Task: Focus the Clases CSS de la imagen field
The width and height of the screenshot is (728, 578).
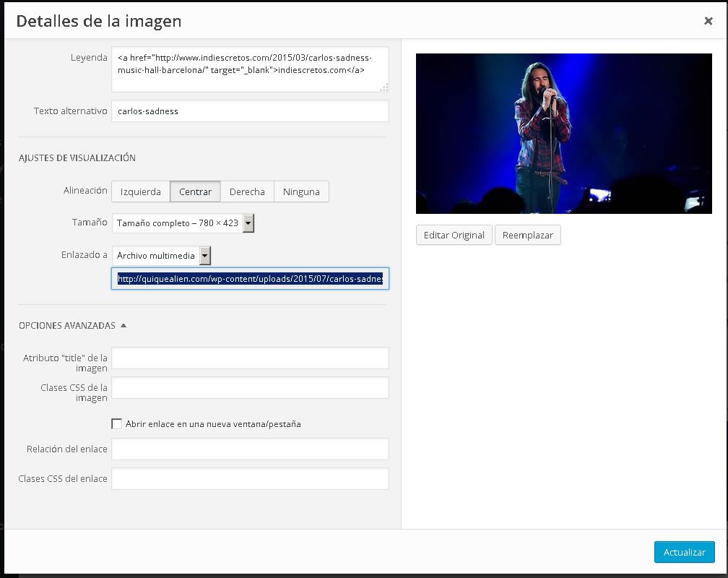Action: point(250,387)
